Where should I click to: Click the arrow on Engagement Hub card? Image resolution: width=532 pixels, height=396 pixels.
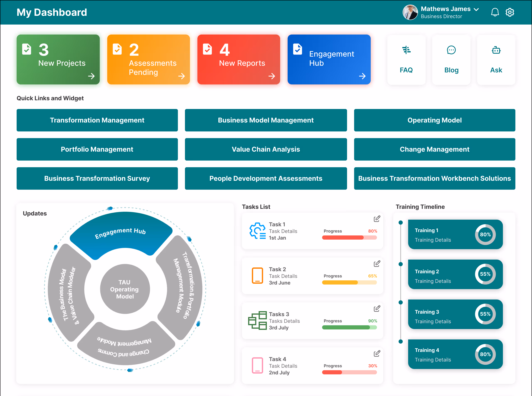coord(362,76)
